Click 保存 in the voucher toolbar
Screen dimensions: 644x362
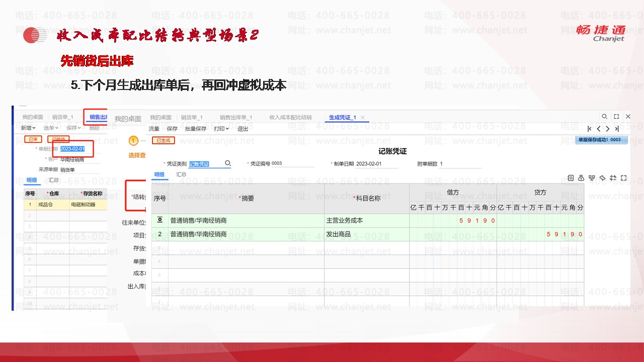point(172,129)
